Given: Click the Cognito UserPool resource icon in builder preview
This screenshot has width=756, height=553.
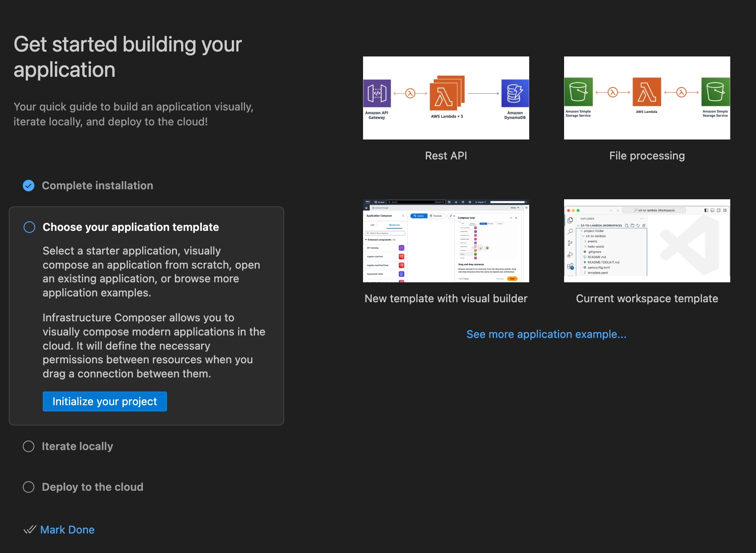Looking at the screenshot, I should click(401, 257).
